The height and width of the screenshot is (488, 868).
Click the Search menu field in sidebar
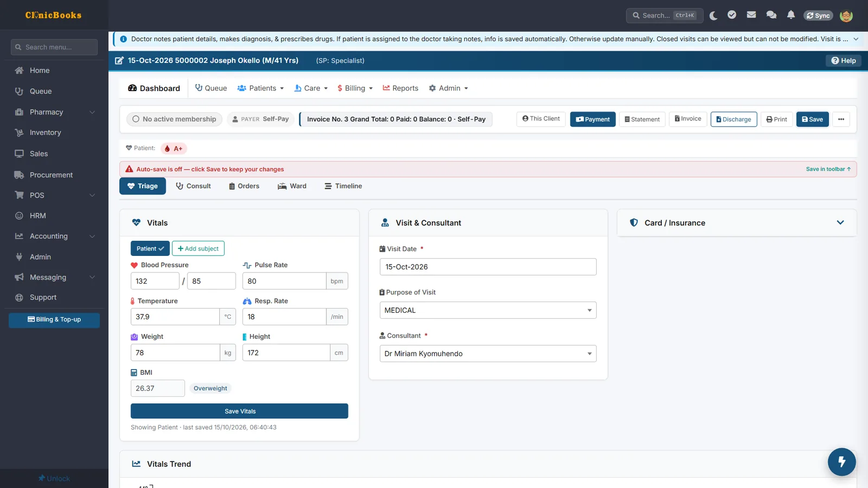point(54,47)
